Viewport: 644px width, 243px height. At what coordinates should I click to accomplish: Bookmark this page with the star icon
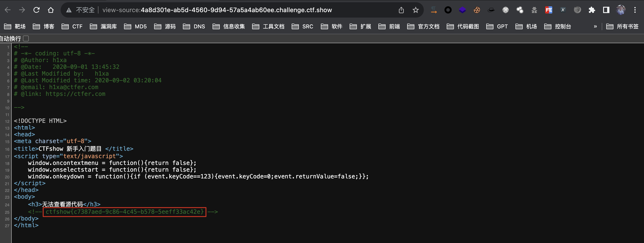click(x=415, y=10)
